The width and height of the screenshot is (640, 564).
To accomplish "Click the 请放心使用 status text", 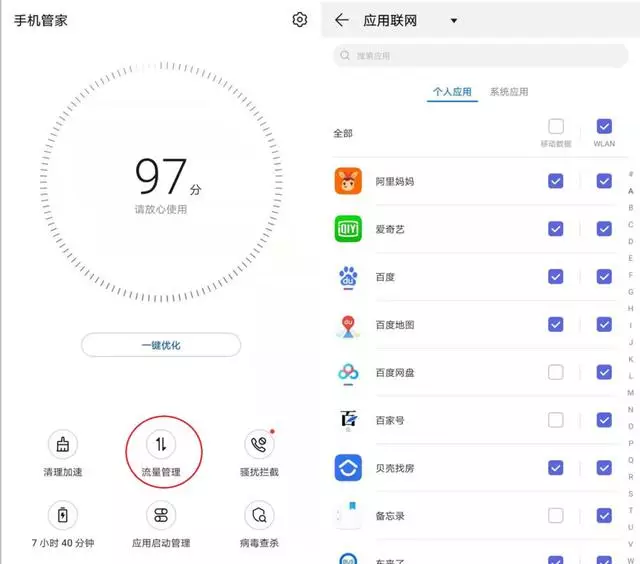I will click(161, 209).
